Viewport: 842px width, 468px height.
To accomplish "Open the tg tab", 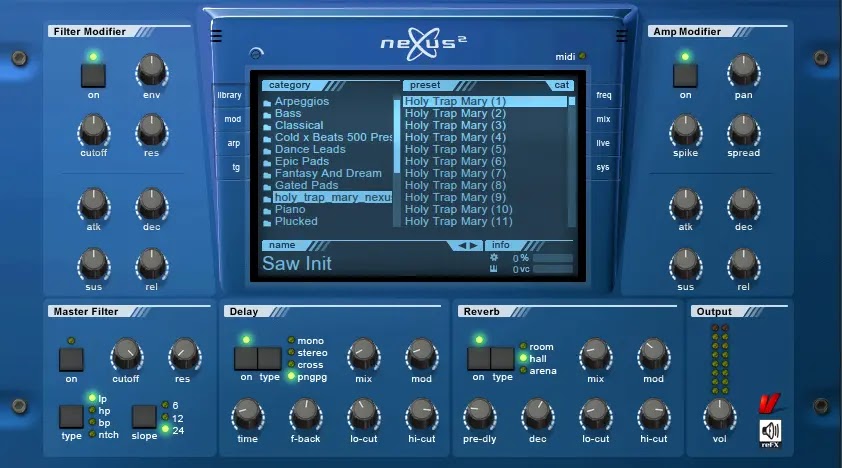I will point(235,167).
